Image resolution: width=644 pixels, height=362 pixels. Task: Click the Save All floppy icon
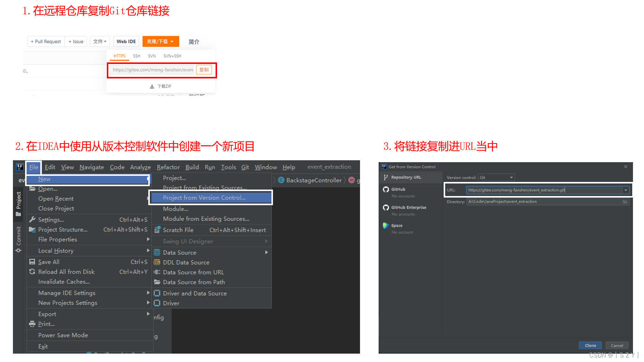(32, 262)
